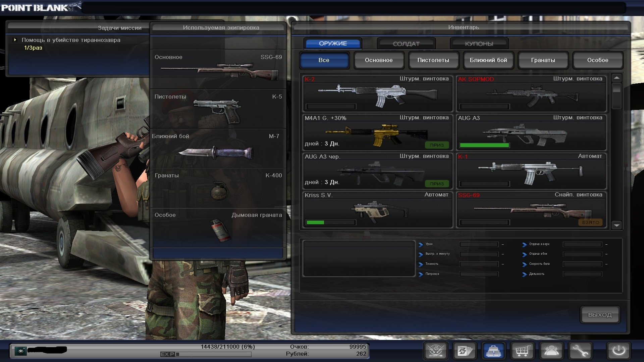Select the equipped SSG-69 primary weapon slot

(218, 69)
